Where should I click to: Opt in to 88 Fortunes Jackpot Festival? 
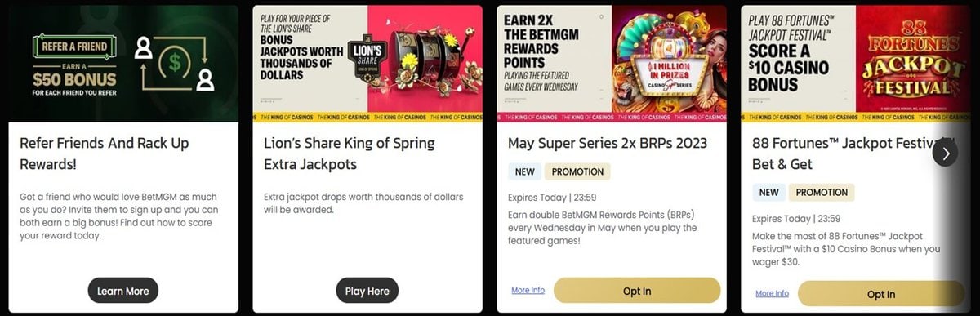tap(881, 294)
